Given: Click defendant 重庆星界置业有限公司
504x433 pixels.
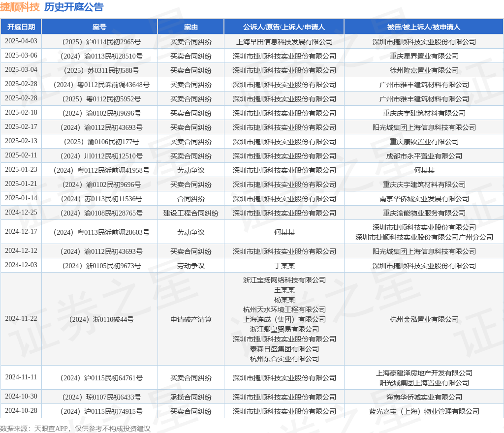Looking at the screenshot, I should pos(424,56).
